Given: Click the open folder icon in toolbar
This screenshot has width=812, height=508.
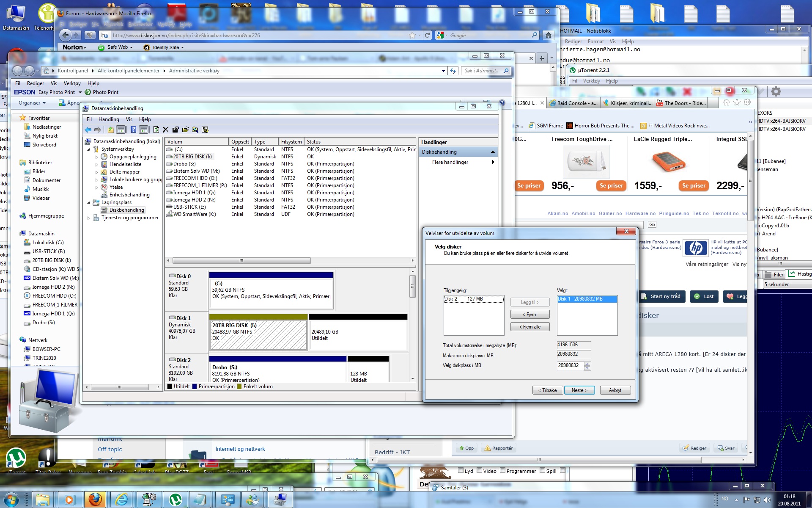Looking at the screenshot, I should (185, 130).
